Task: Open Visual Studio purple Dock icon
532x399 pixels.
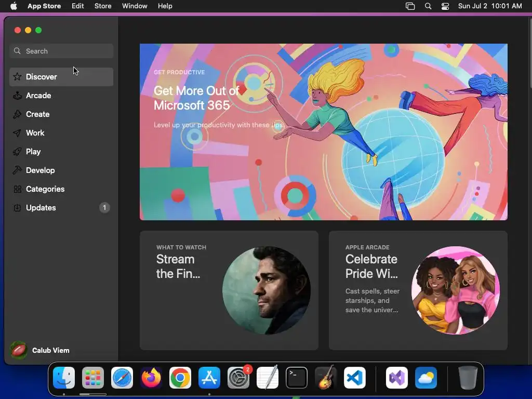Action: click(x=397, y=378)
